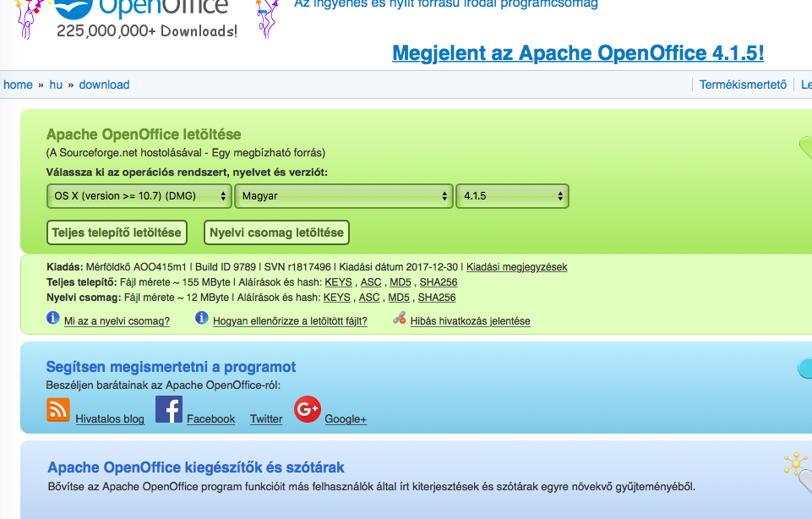This screenshot has height=519, width=812.
Task: Open the 'Hibás hivatkozás jelentése' link
Action: point(470,321)
